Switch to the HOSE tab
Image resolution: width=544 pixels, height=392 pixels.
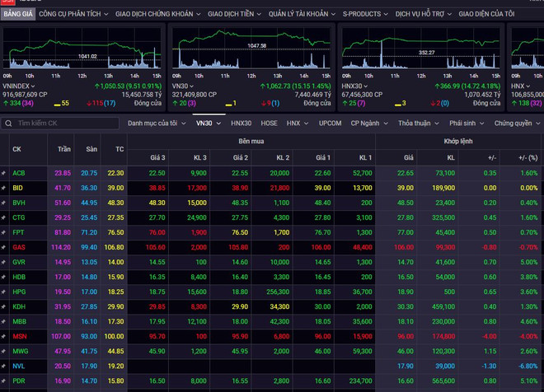pos(269,123)
